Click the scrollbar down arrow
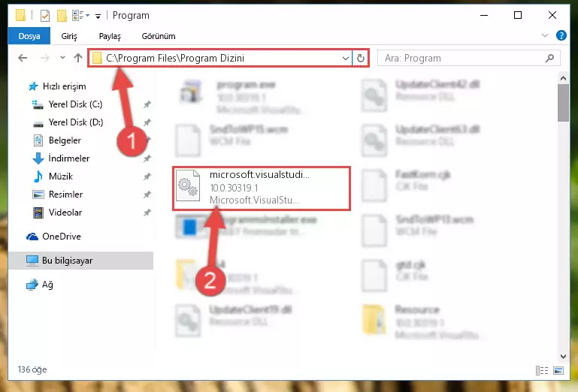578x392 pixels. pyautogui.click(x=563, y=356)
